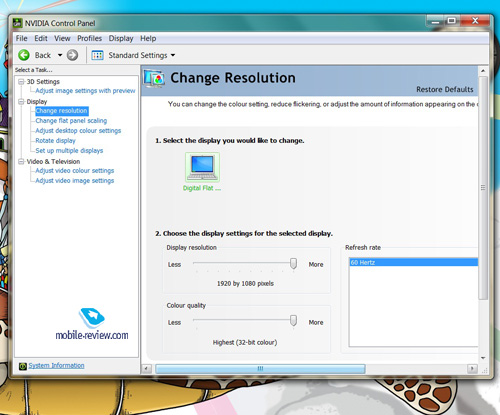
Task: Open the Edit menu
Action: (41, 39)
